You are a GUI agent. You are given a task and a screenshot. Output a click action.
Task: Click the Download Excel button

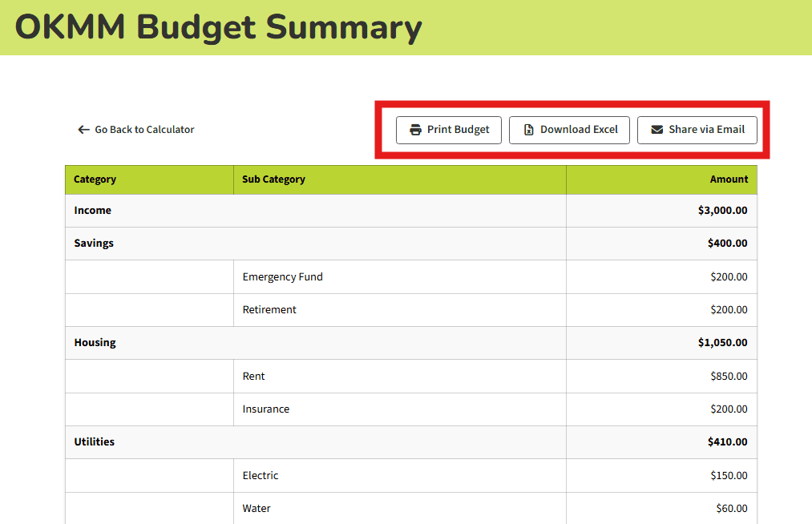coord(569,129)
